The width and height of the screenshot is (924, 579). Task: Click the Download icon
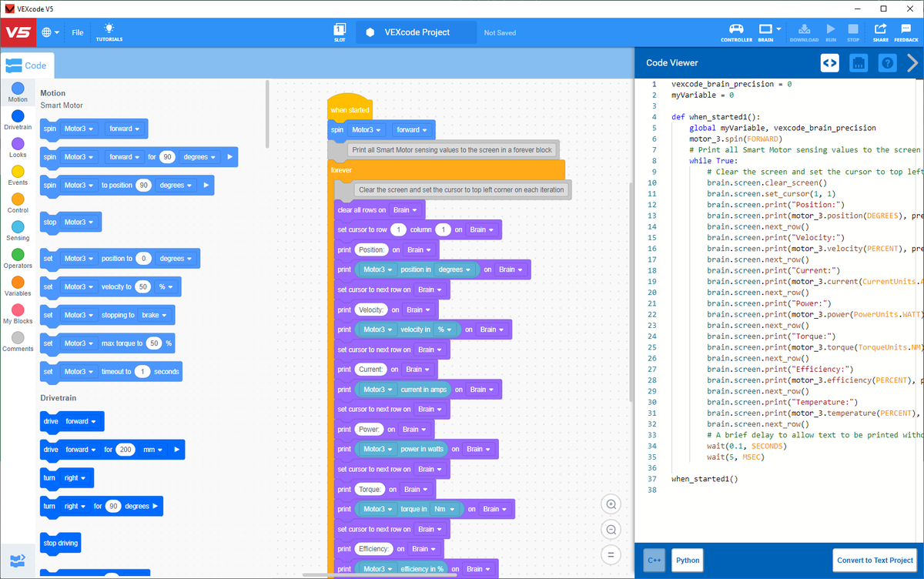pyautogui.click(x=803, y=32)
